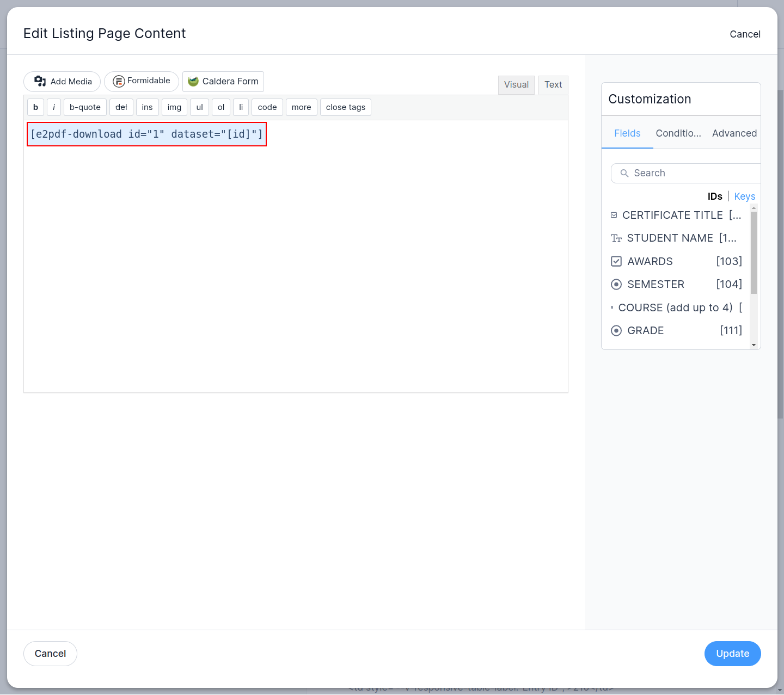Apply bold with the b button

tap(36, 107)
